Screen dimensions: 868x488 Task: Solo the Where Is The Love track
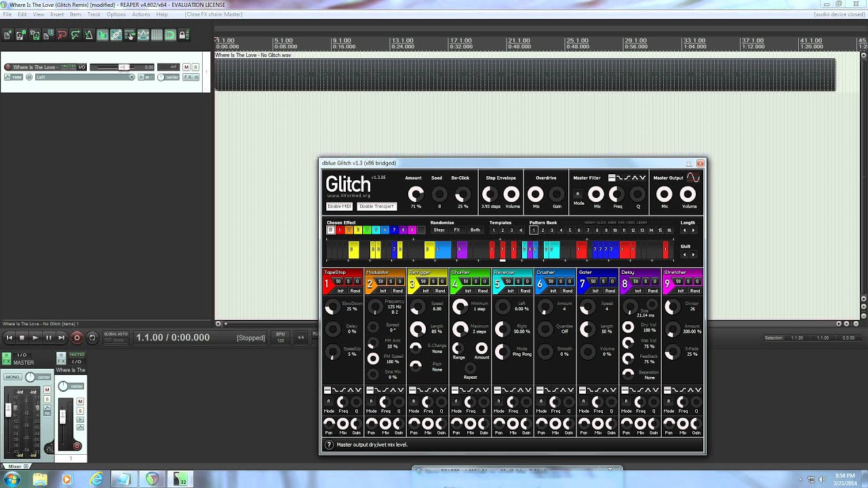(x=196, y=67)
